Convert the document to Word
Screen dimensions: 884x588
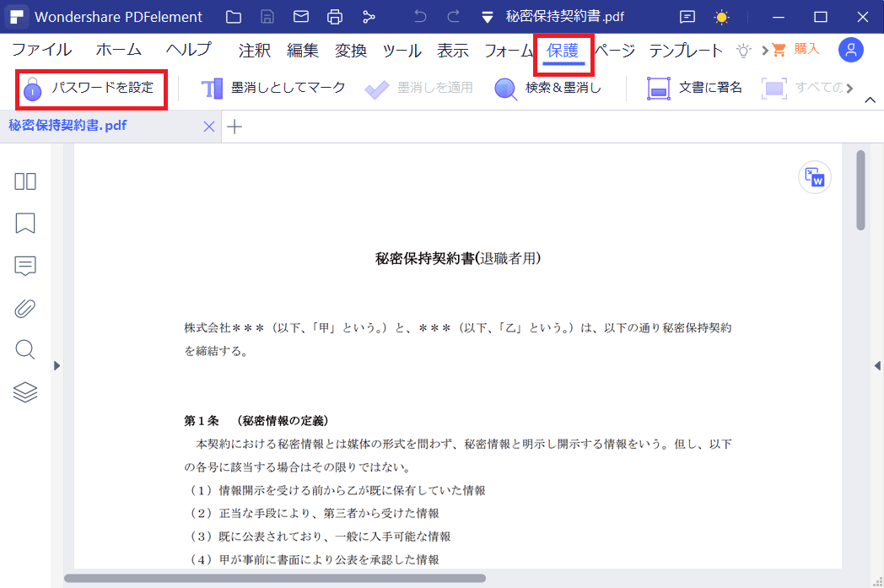point(814,177)
